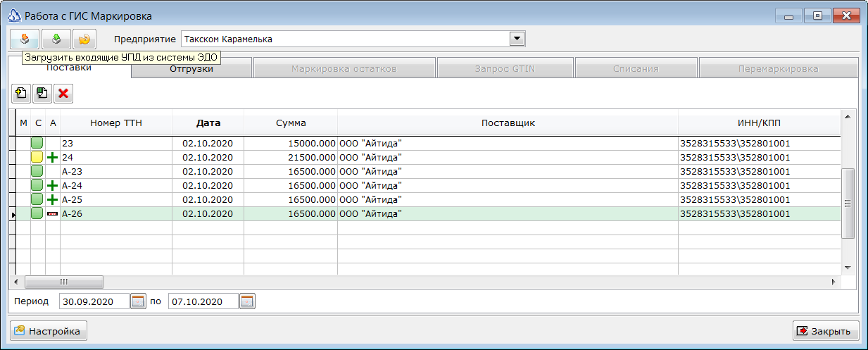The width and height of the screenshot is (868, 350).
Task: Switch to the Отгрузки tab
Action: coord(191,69)
